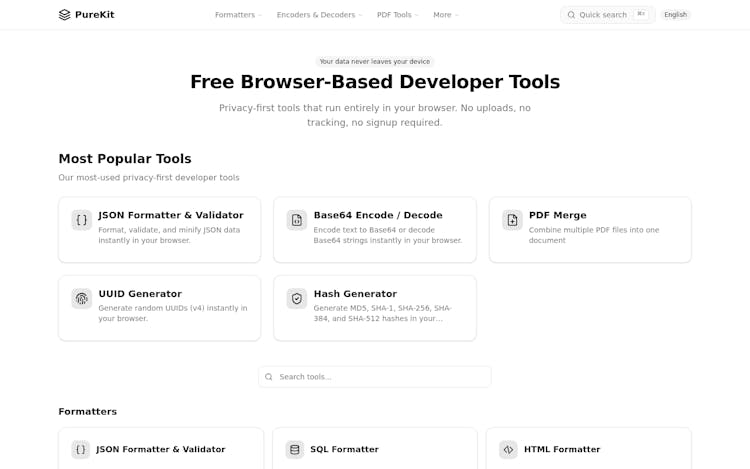
Task: Click the PDF Merge document icon
Action: pos(512,220)
